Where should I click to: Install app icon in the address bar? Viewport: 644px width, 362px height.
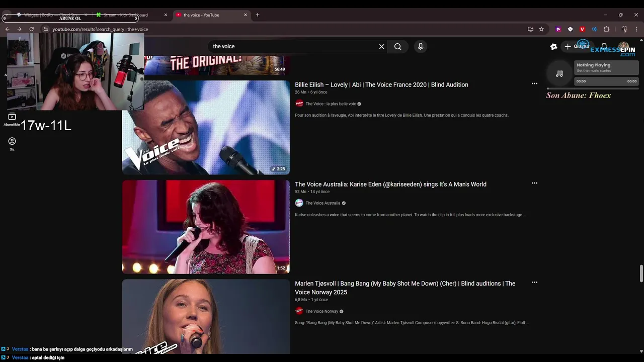pyautogui.click(x=530, y=29)
